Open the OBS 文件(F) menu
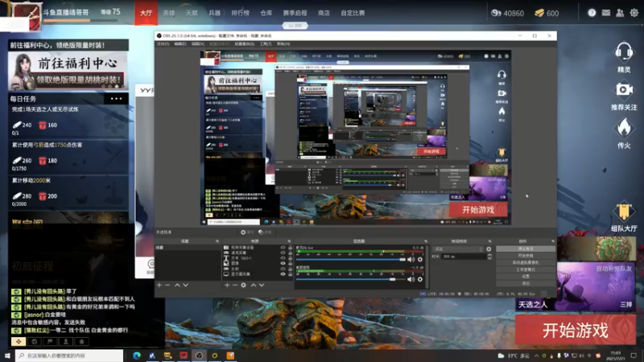The height and width of the screenshot is (362, 644). click(163, 44)
